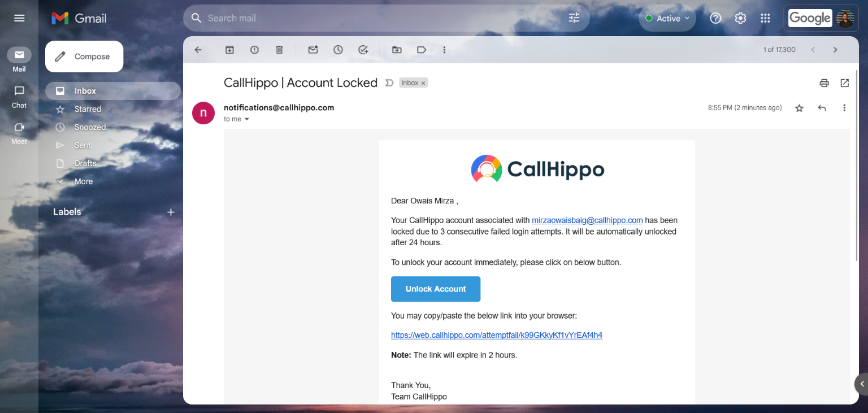Create a new label plus icon
This screenshot has height=413, width=868.
coord(171,212)
